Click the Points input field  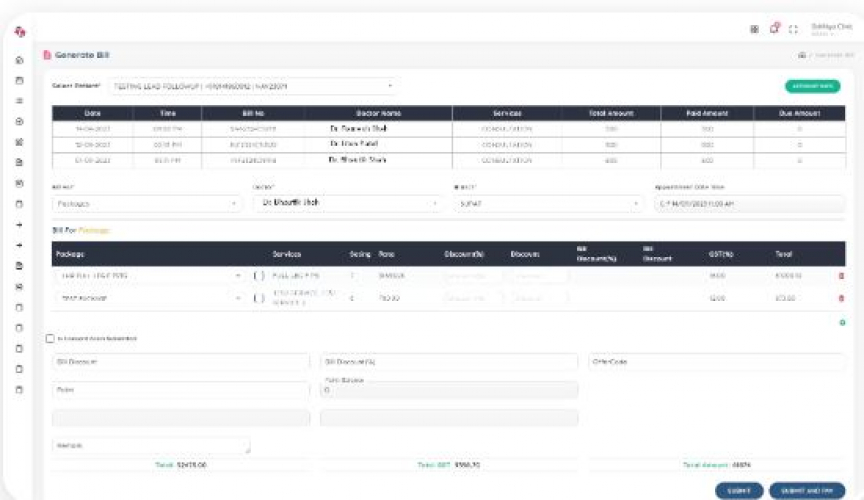[181, 390]
